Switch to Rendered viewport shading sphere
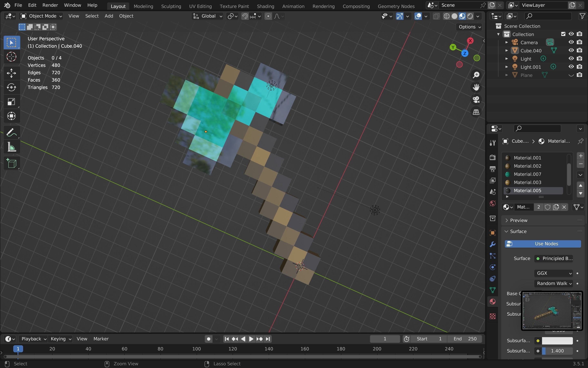This screenshot has height=368, width=588. tap(470, 16)
